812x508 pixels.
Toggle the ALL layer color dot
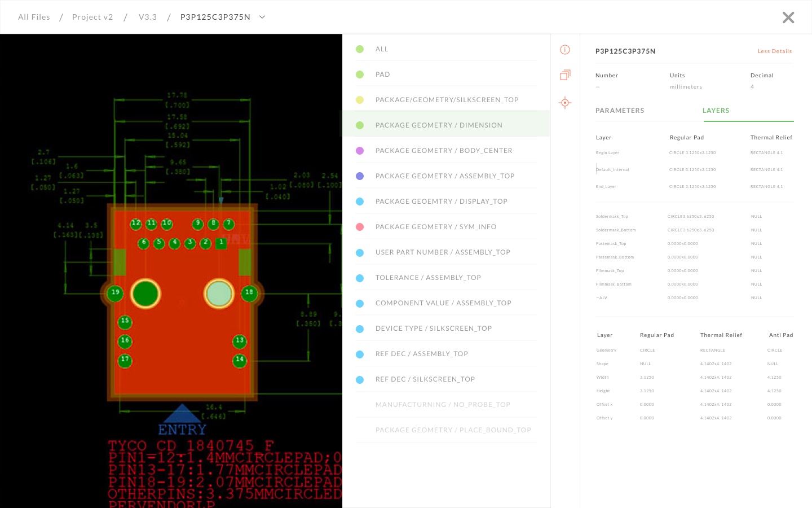click(x=360, y=49)
